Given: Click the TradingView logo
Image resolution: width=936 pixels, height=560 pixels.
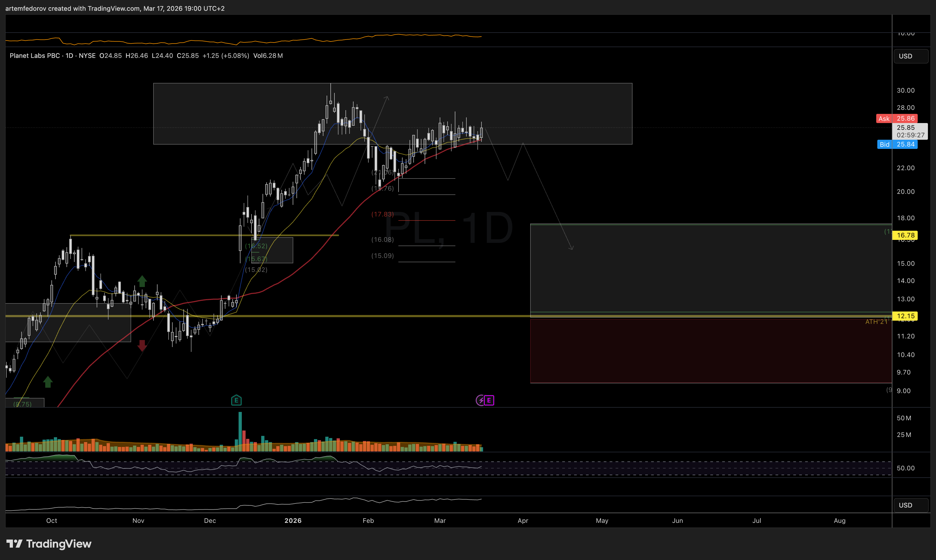Looking at the screenshot, I should click(49, 544).
